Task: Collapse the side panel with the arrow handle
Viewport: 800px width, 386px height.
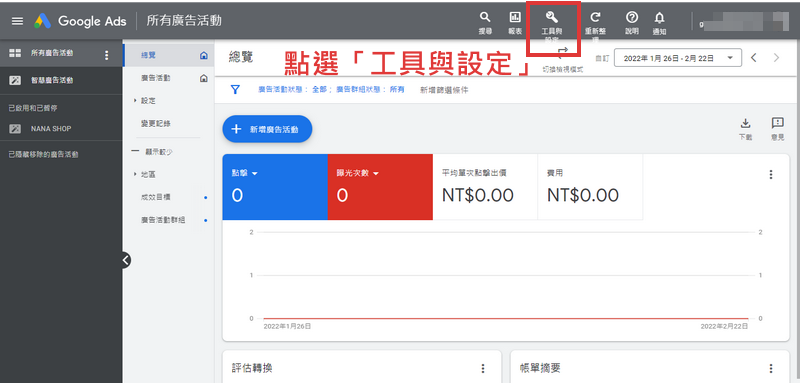Action: (x=126, y=260)
